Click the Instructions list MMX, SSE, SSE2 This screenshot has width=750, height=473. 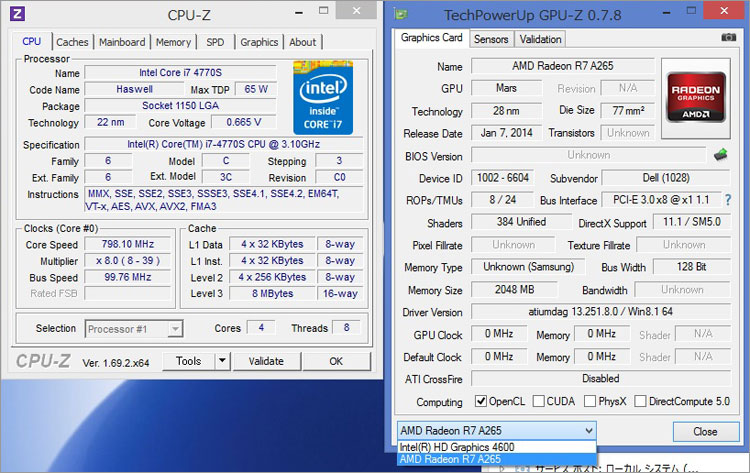224,200
